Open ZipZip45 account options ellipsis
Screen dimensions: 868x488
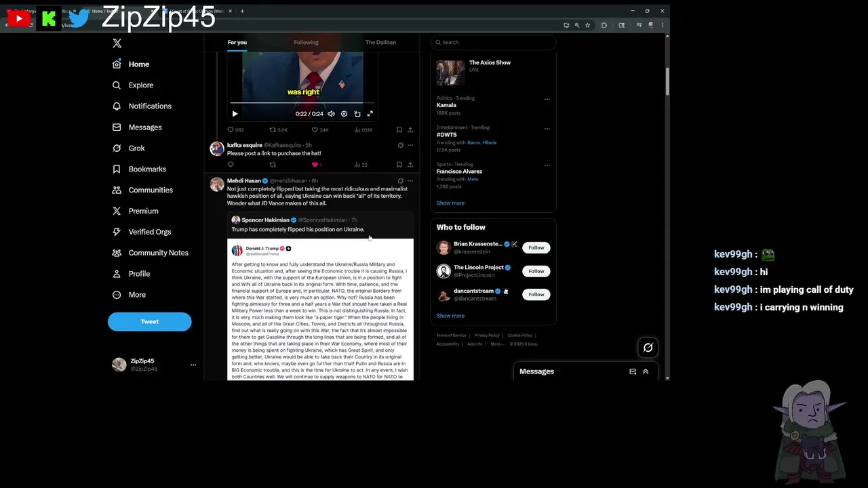coord(193,365)
